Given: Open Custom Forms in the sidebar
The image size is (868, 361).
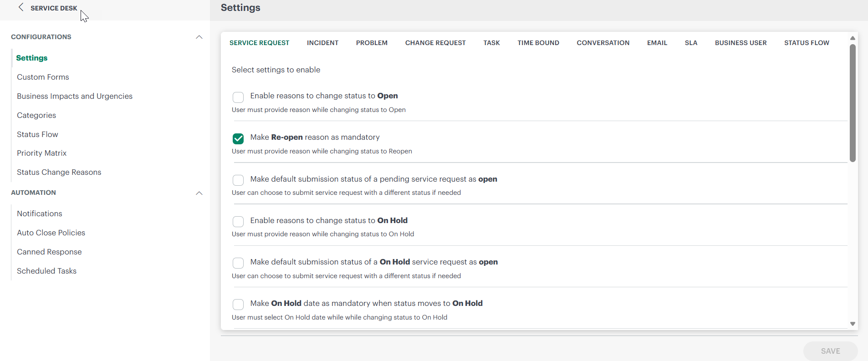Looking at the screenshot, I should pyautogui.click(x=43, y=77).
